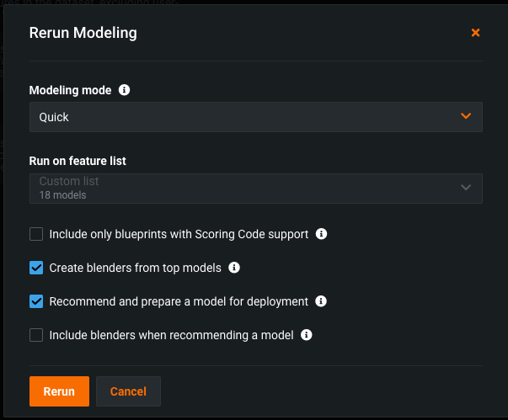Click info icon after Create blenders option
Image resolution: width=508 pixels, height=420 pixels.
coord(234,268)
